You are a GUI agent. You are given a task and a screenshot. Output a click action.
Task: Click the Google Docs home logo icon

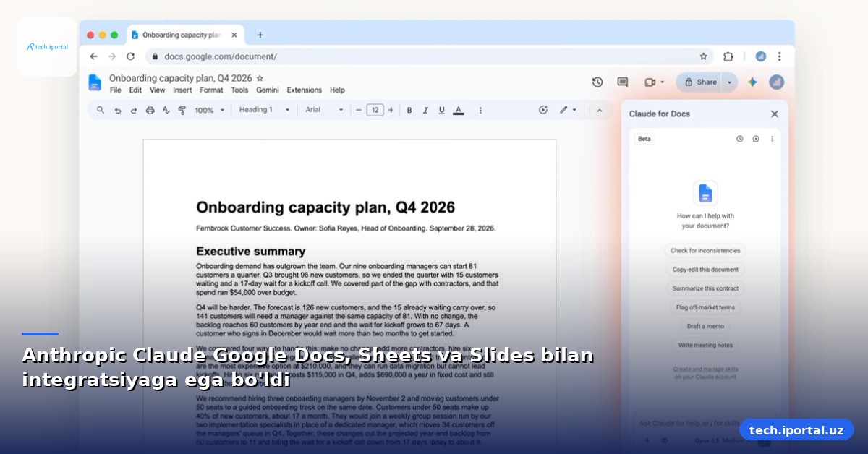[95, 82]
